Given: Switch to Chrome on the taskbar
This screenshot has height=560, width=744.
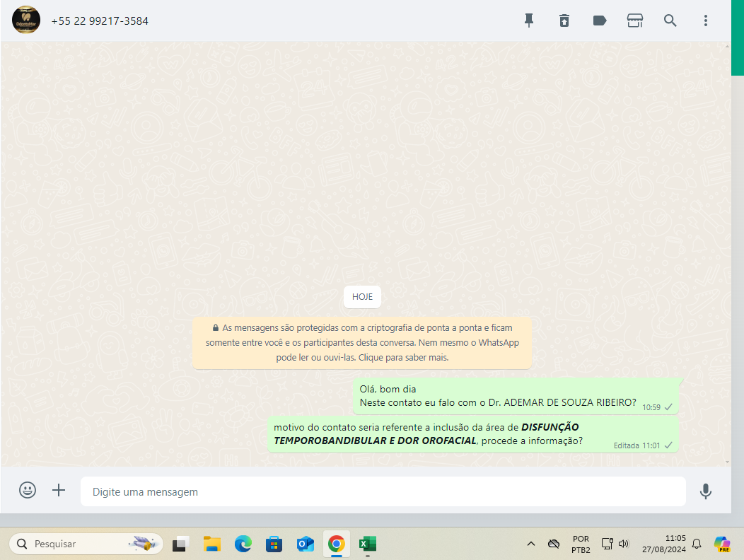Looking at the screenshot, I should [x=337, y=544].
